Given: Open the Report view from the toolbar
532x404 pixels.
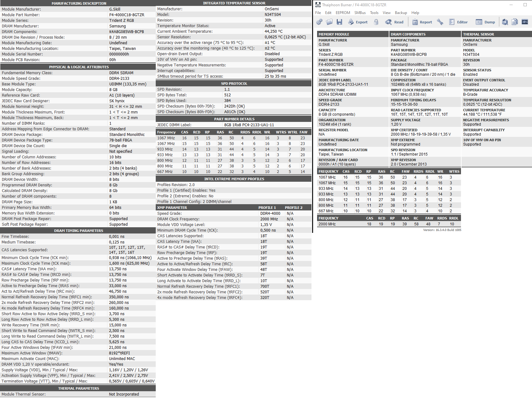Looking at the screenshot, I should click(422, 22).
